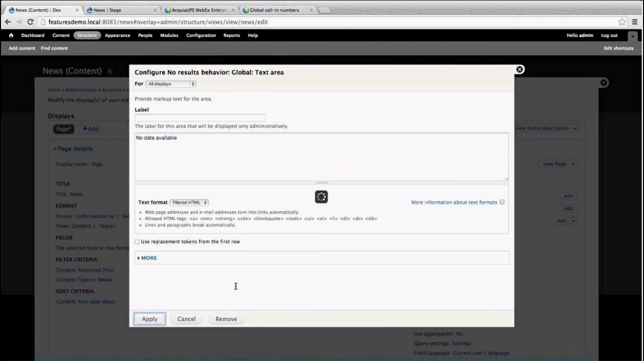Enable Use replacement tokens from the first row
Viewport: 644px width, 361px height.
(x=137, y=242)
